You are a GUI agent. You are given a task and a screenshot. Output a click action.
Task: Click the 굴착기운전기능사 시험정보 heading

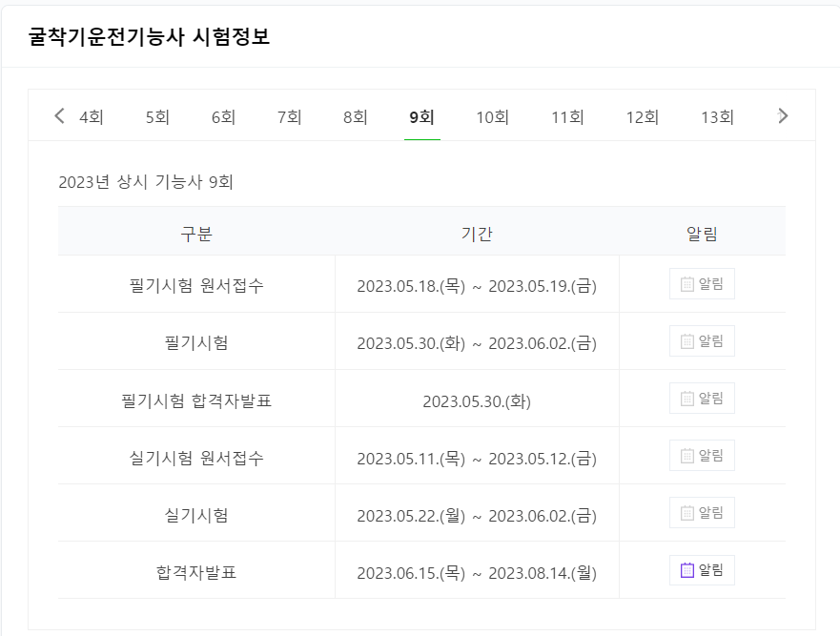pyautogui.click(x=150, y=37)
